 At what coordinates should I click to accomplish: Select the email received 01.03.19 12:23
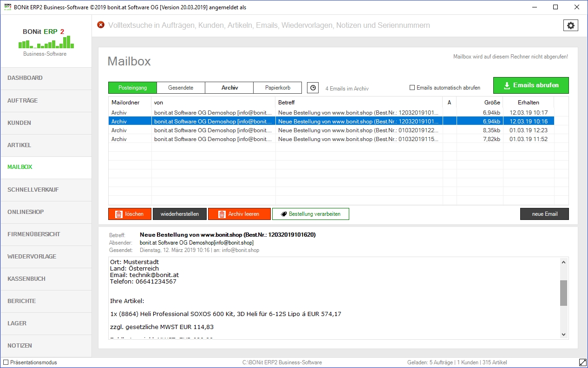point(331,130)
